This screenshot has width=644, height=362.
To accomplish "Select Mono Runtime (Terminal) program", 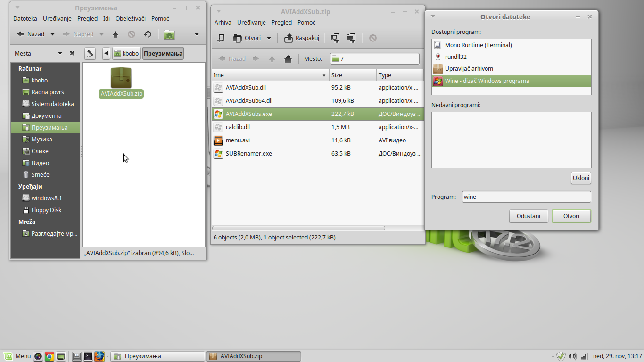I will point(511,45).
